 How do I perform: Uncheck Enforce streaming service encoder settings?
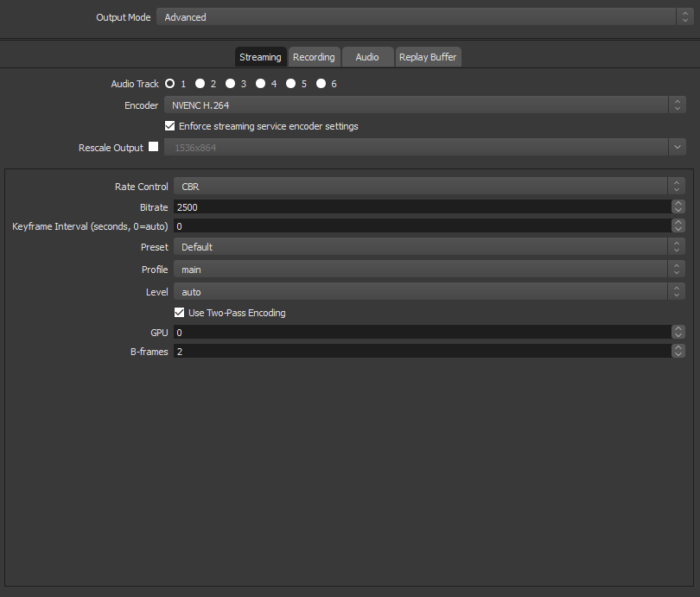pos(169,126)
